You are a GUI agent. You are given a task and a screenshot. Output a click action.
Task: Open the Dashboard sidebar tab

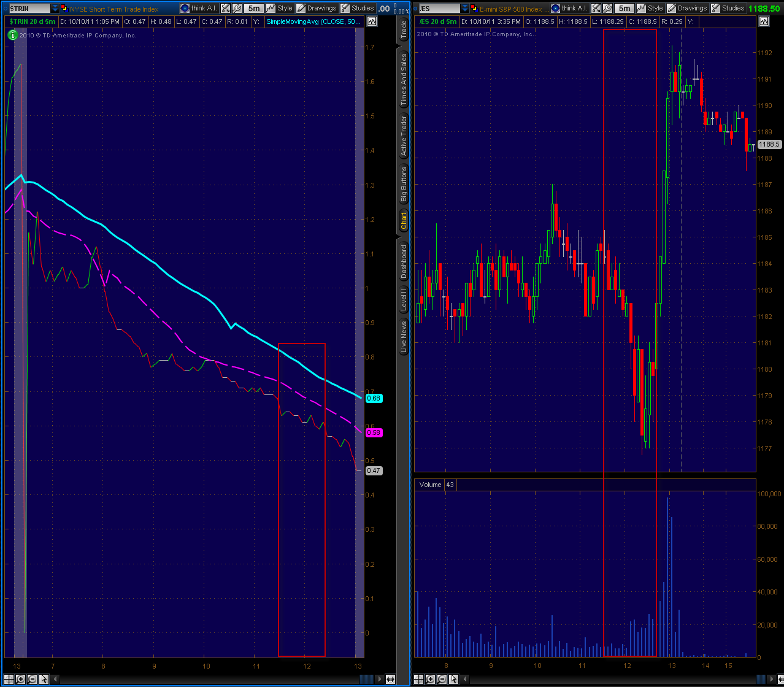coord(404,261)
